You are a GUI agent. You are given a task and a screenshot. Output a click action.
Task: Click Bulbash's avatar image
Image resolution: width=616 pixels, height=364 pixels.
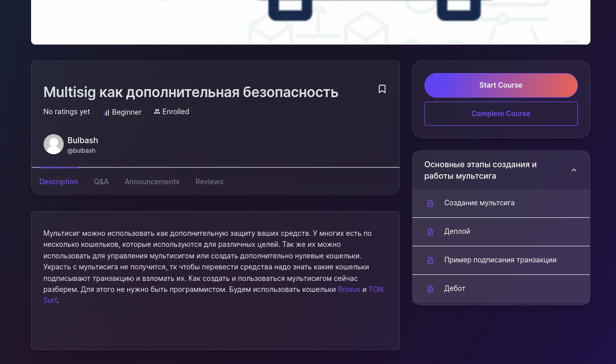[54, 144]
